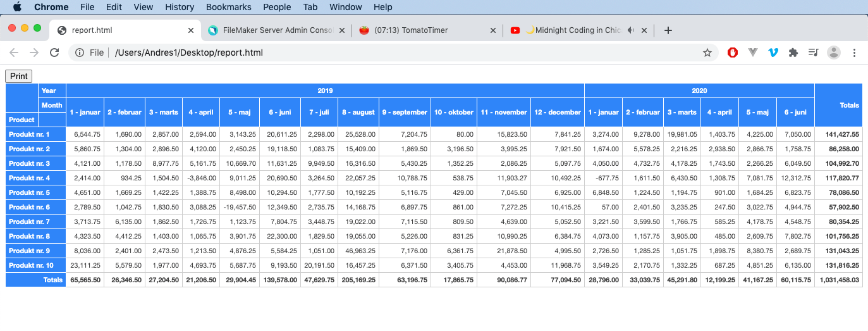Click the blue Vimeo extension icon

773,53
